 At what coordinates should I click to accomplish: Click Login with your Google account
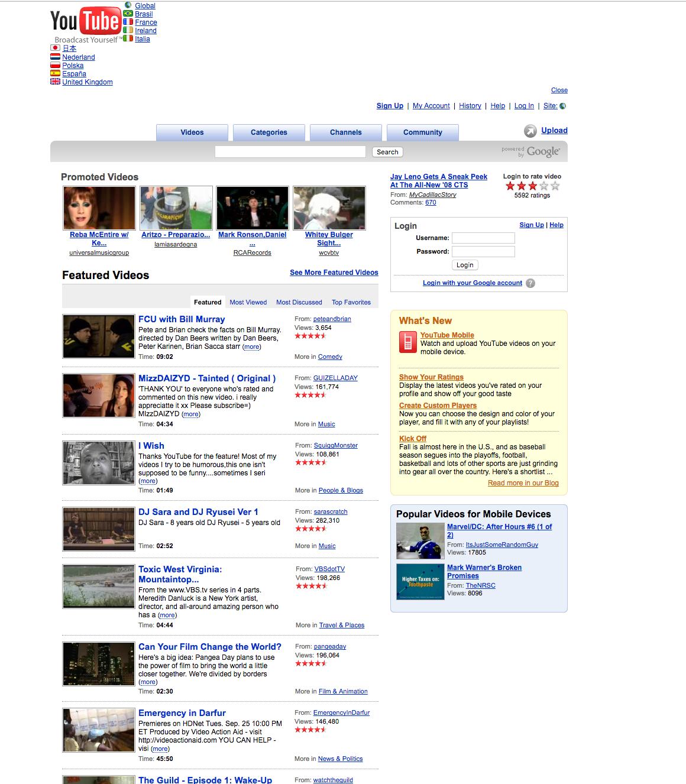click(473, 283)
